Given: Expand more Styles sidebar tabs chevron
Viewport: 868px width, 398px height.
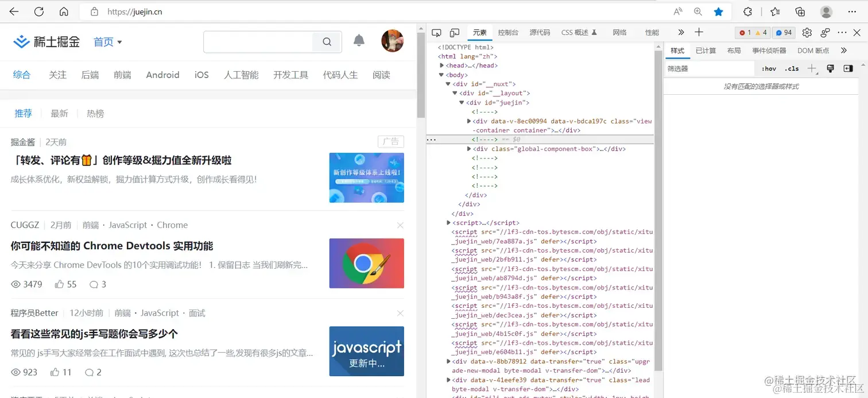Looking at the screenshot, I should (x=844, y=51).
